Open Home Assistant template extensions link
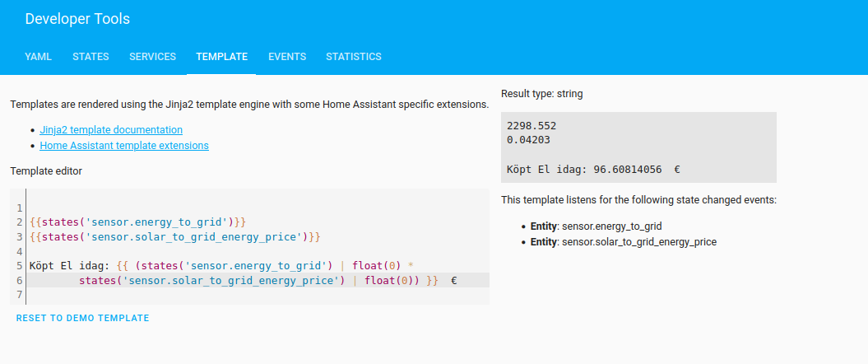Viewport: 868px width, 364px height. (124, 146)
